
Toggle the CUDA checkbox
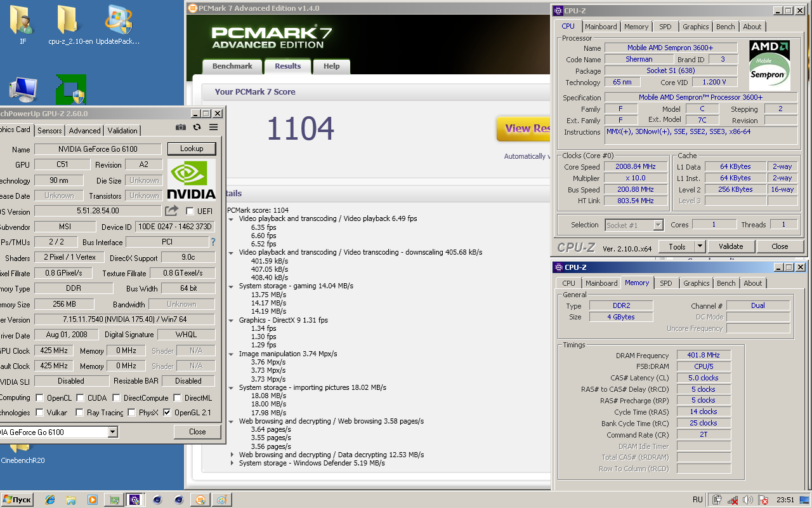click(x=80, y=398)
